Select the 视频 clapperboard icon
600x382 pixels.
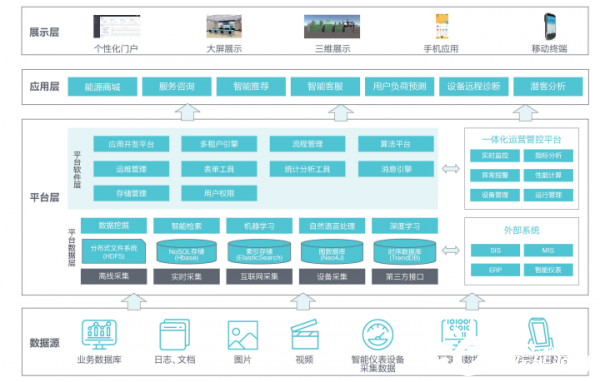tap(305, 334)
